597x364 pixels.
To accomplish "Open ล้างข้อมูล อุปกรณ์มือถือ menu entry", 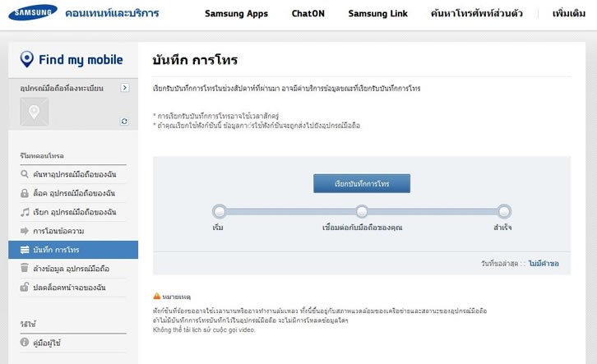I will pyautogui.click(x=73, y=269).
